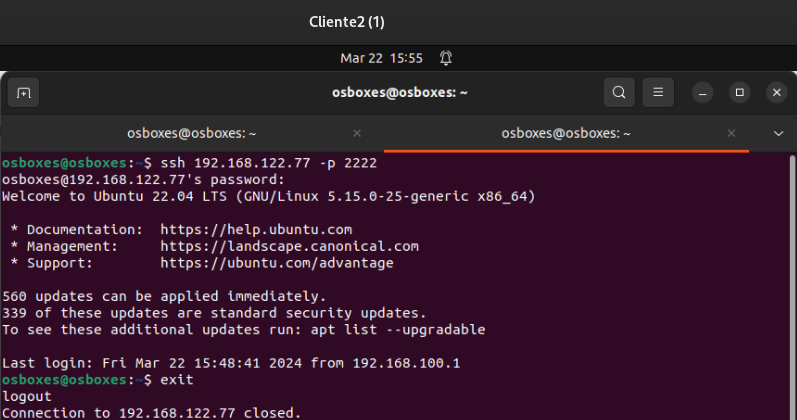
Task: Close the second osboxes tab
Action: tap(731, 133)
